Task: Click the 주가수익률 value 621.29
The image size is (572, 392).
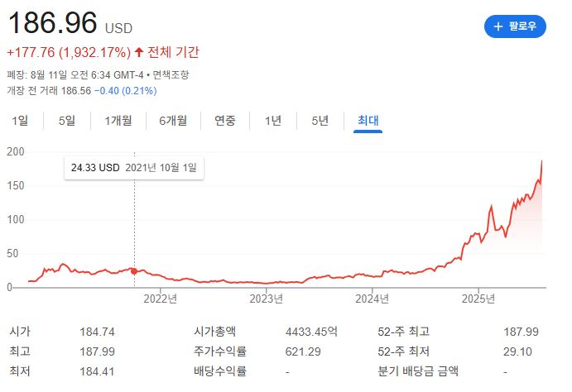Action: pyautogui.click(x=303, y=351)
